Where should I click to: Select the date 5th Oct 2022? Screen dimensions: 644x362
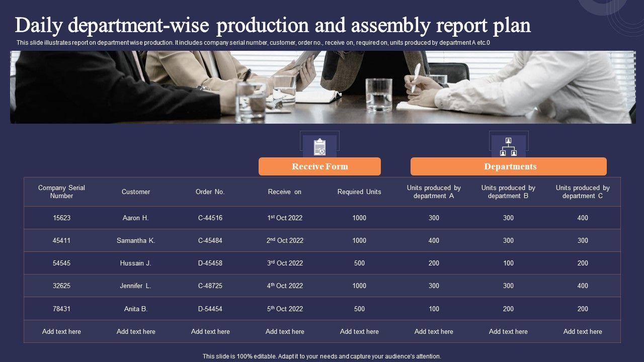click(x=285, y=309)
